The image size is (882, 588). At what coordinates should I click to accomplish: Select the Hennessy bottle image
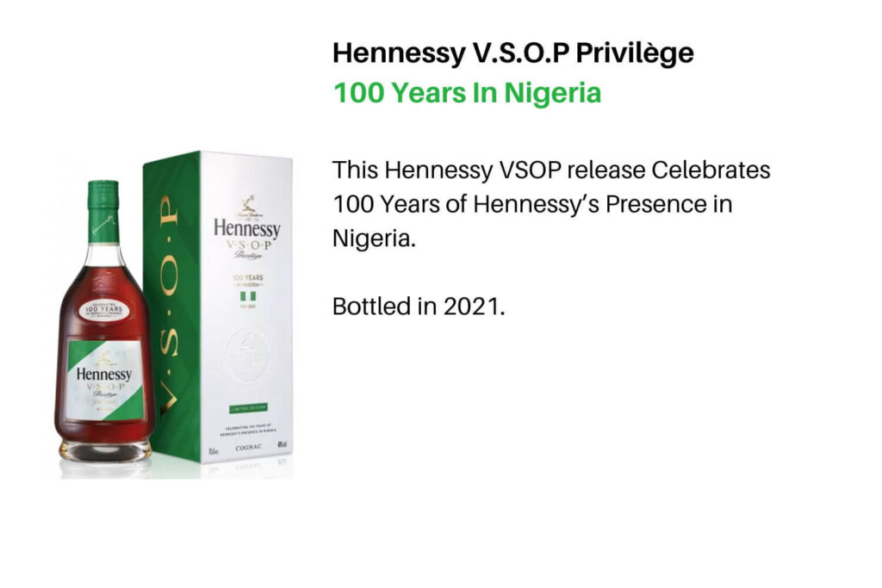coord(104,320)
